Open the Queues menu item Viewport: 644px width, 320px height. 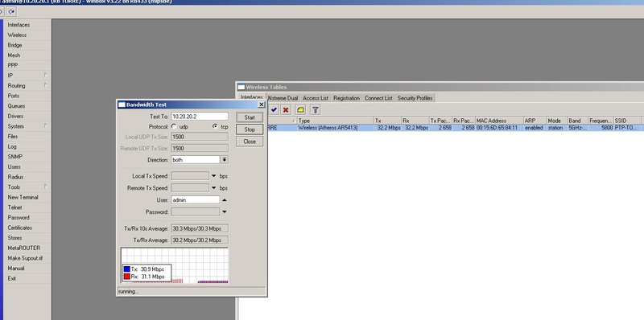pos(16,106)
